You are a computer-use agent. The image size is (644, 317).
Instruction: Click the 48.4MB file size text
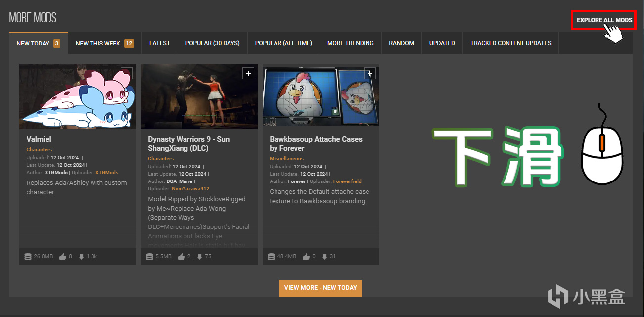click(x=287, y=256)
